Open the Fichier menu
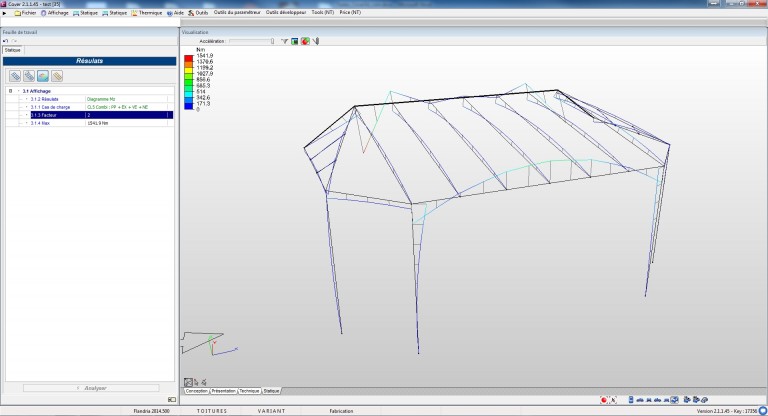Screen dimensions: 768x416 [25, 13]
